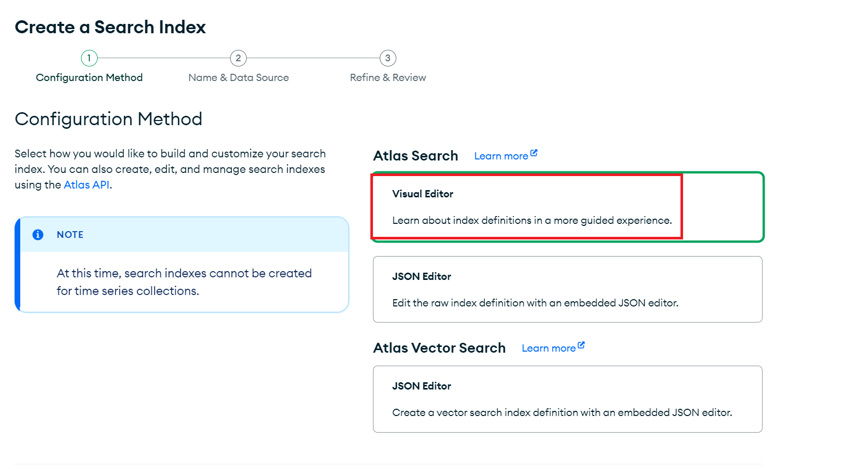
Task: Click the step 1 circle in the stepper
Action: (89, 58)
